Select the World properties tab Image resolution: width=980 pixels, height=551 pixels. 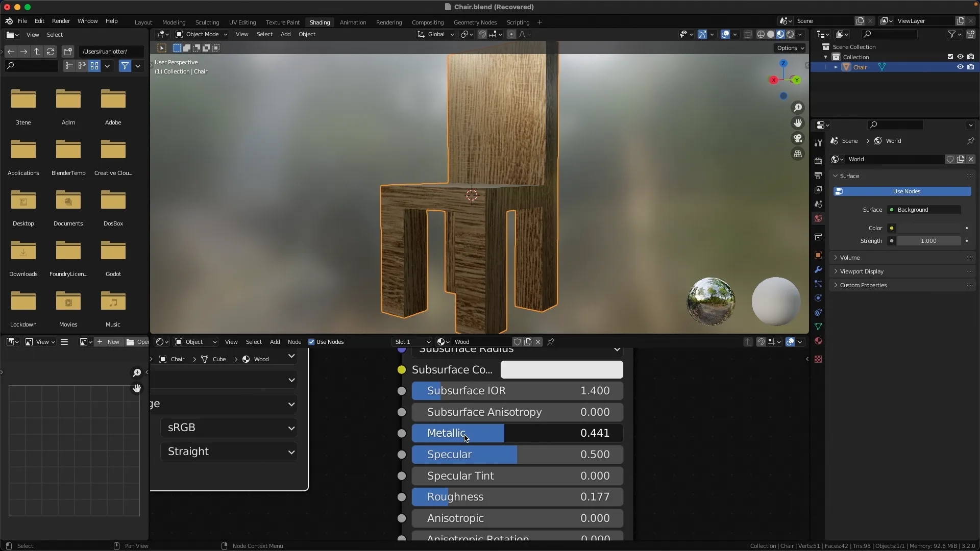coord(818,218)
